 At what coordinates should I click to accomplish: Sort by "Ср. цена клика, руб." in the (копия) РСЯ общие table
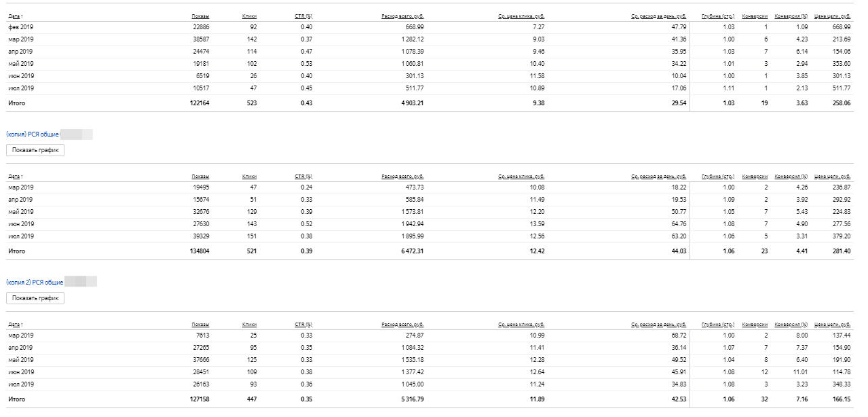[x=521, y=177]
